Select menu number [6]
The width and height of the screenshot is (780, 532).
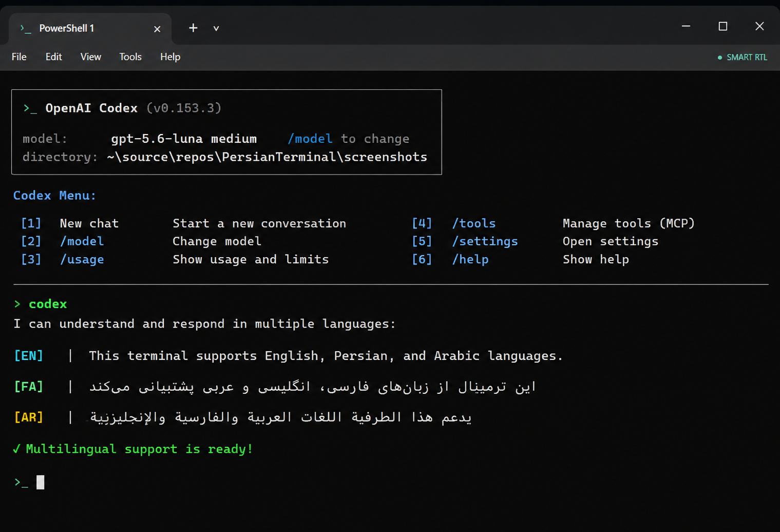pos(422,259)
